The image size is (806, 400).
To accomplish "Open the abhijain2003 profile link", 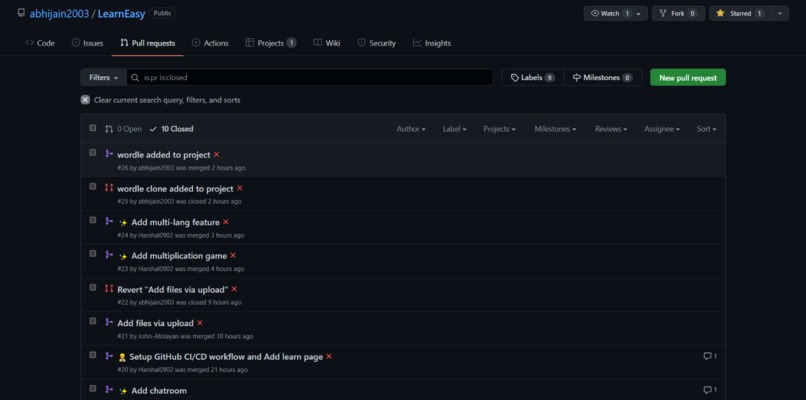I will tap(59, 14).
